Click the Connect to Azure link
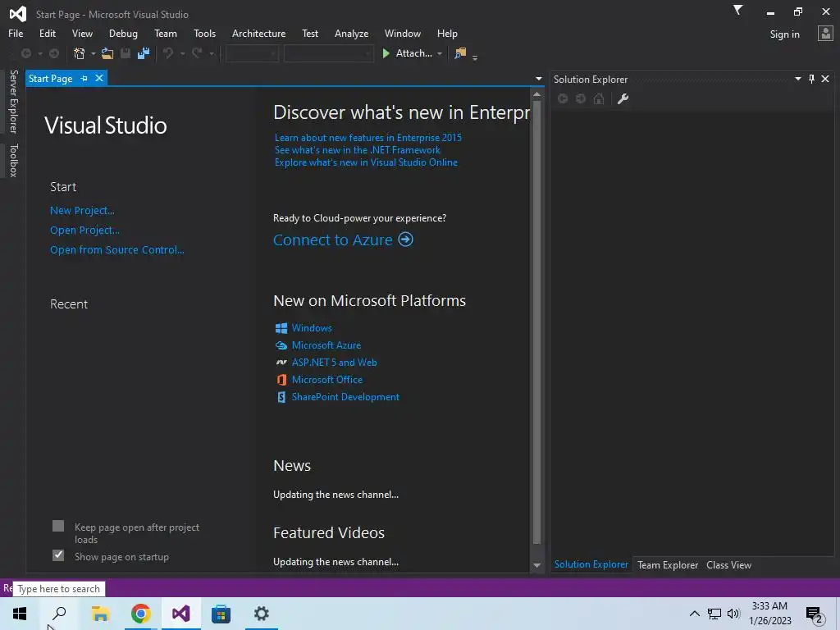The height and width of the screenshot is (630, 840). coord(333,240)
